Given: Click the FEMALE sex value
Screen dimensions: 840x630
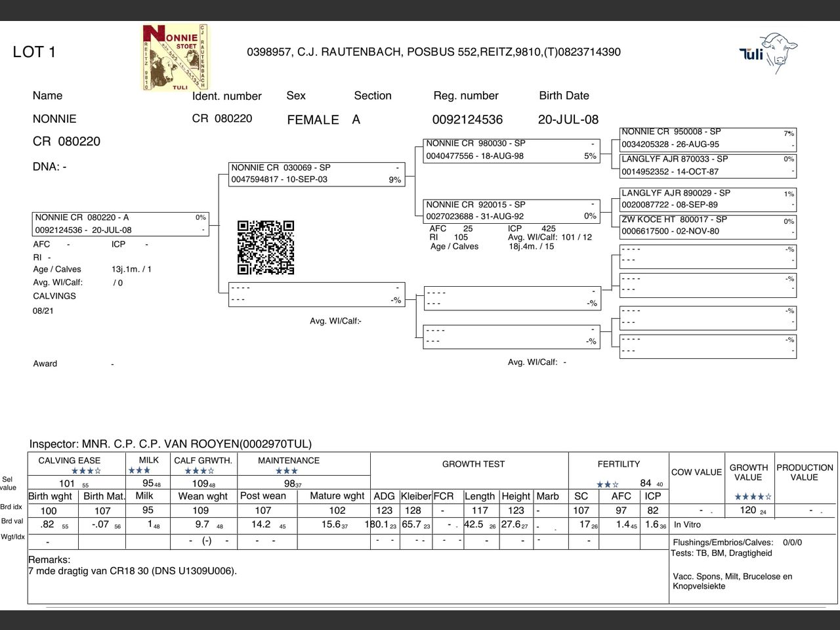Looking at the screenshot, I should 313,119.
